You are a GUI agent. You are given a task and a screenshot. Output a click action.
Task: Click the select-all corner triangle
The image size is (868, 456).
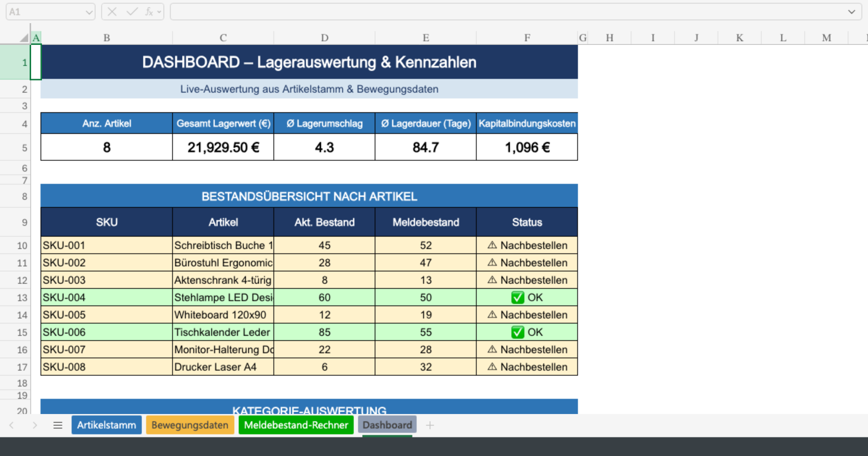(24, 38)
